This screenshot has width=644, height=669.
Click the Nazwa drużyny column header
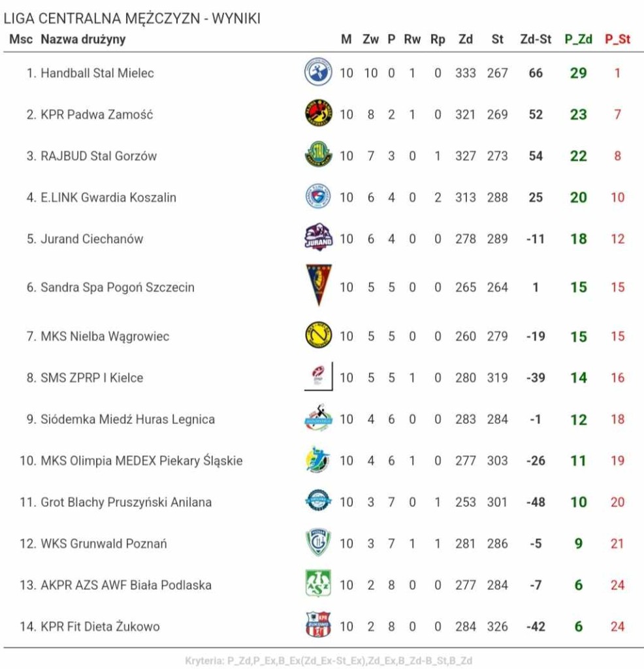(x=83, y=39)
